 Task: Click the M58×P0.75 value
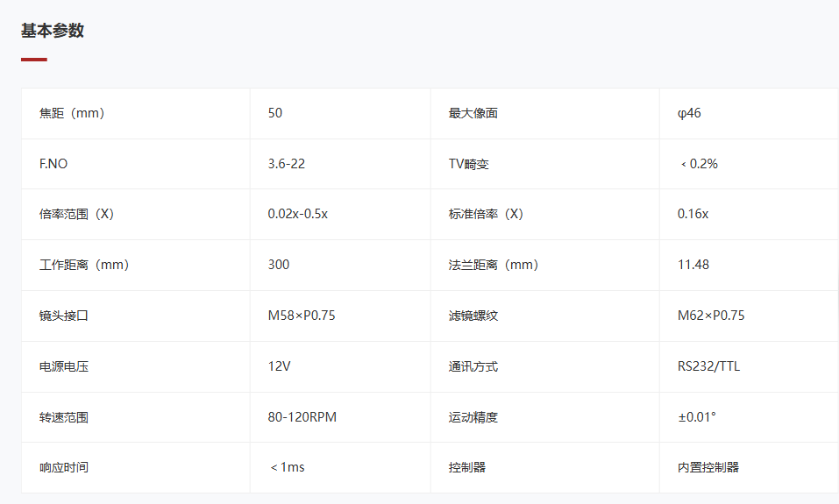click(x=302, y=316)
